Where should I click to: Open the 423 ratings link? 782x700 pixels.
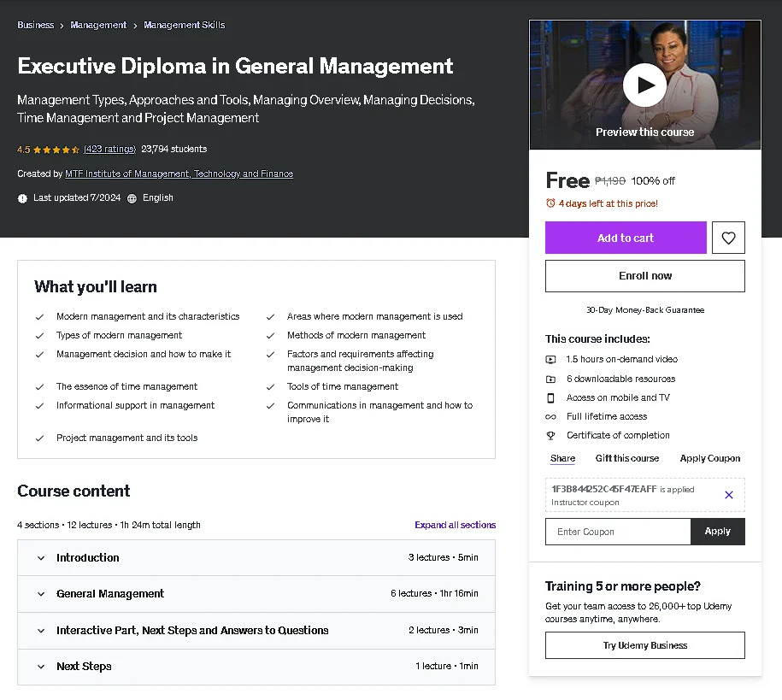pyautogui.click(x=109, y=149)
